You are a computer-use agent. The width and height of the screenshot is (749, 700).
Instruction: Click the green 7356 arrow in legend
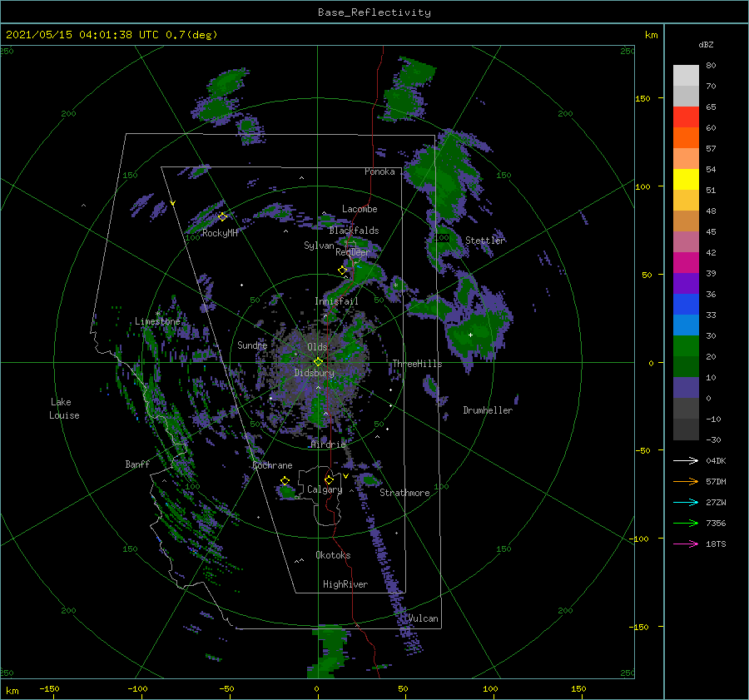click(686, 524)
